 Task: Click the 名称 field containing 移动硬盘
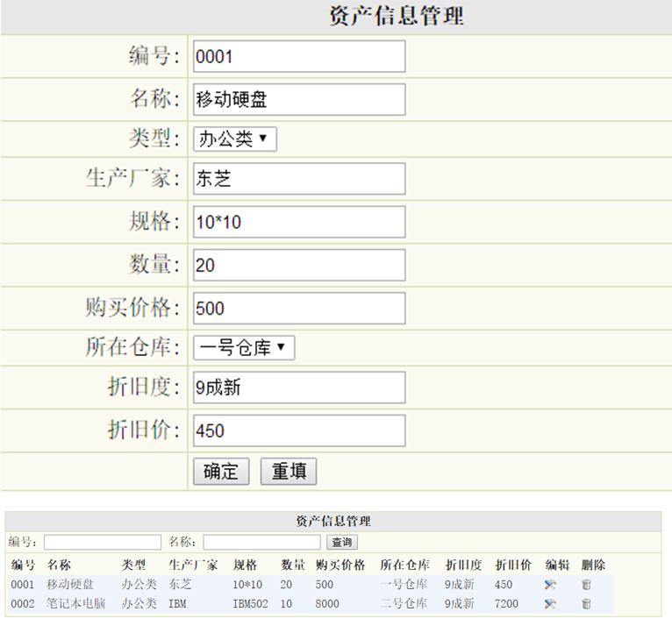tap(299, 99)
